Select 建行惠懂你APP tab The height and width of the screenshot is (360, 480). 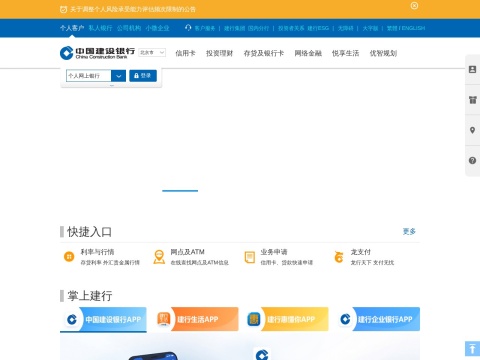click(x=287, y=319)
